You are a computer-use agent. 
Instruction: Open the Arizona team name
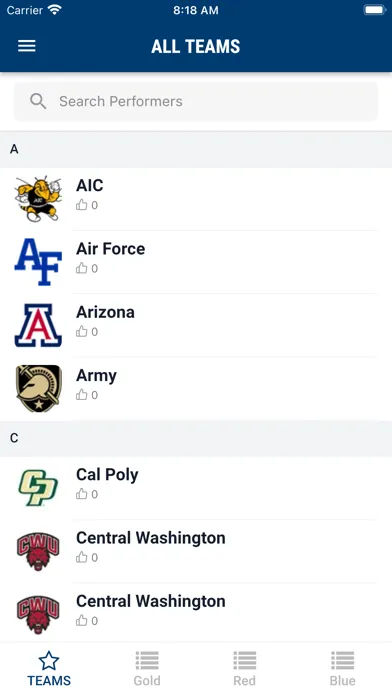coord(105,312)
